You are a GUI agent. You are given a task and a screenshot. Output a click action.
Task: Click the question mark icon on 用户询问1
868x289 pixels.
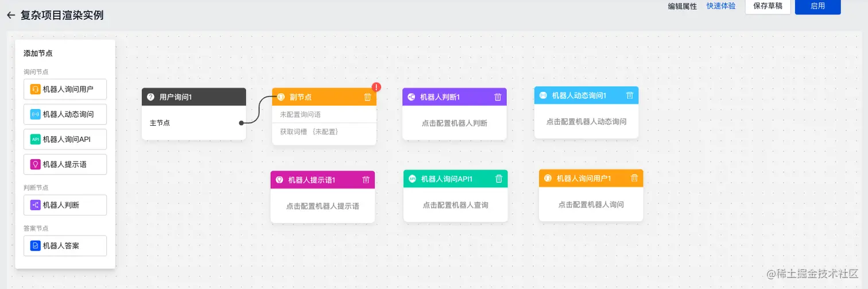pos(150,97)
